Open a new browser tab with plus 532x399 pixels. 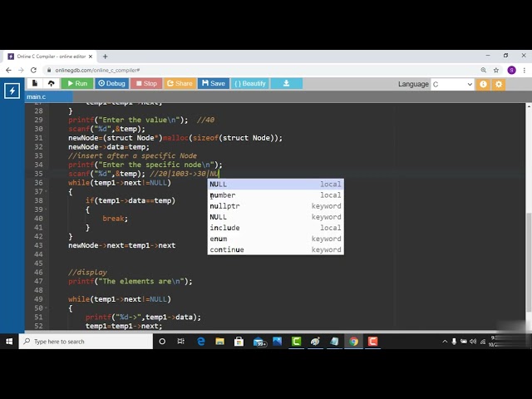106,57
